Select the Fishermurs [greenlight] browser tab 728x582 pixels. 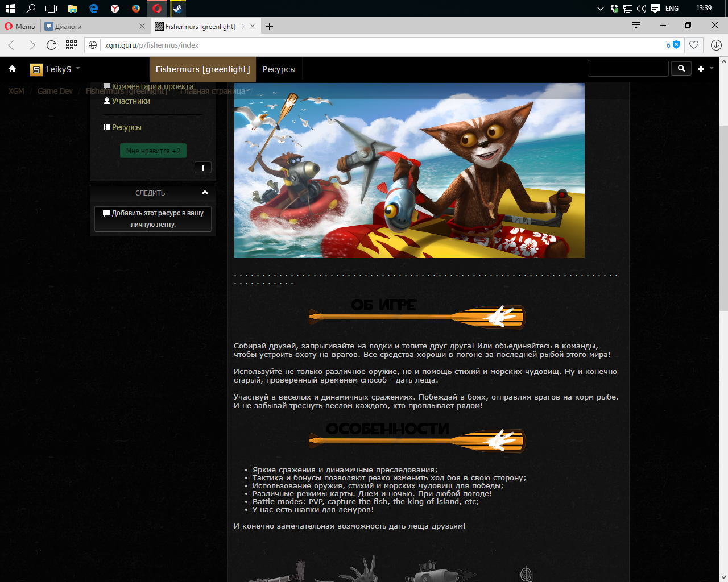tap(199, 26)
